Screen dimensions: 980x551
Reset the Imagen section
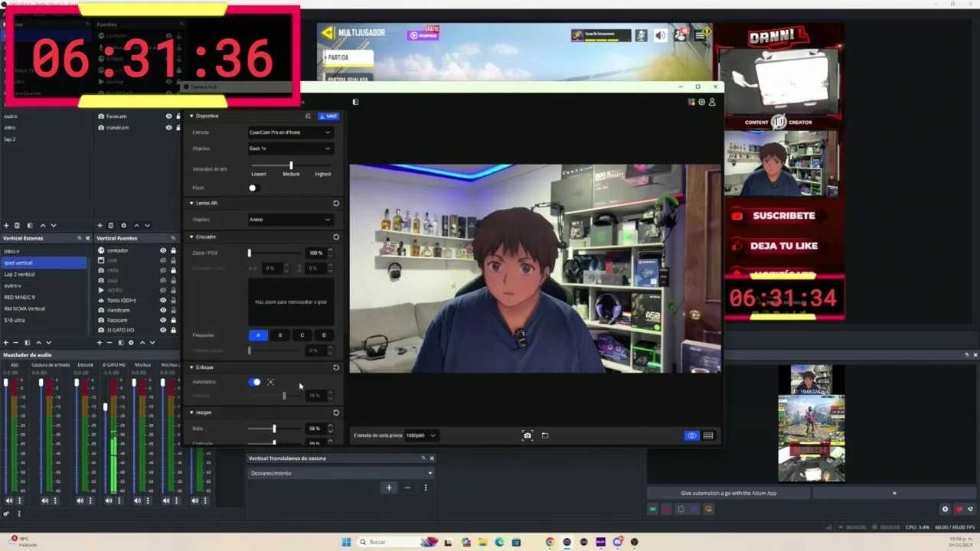pos(335,412)
